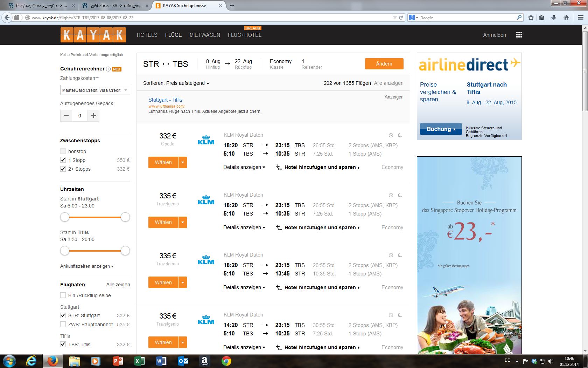Uncheck the 2+ Stopps filter

tap(63, 169)
